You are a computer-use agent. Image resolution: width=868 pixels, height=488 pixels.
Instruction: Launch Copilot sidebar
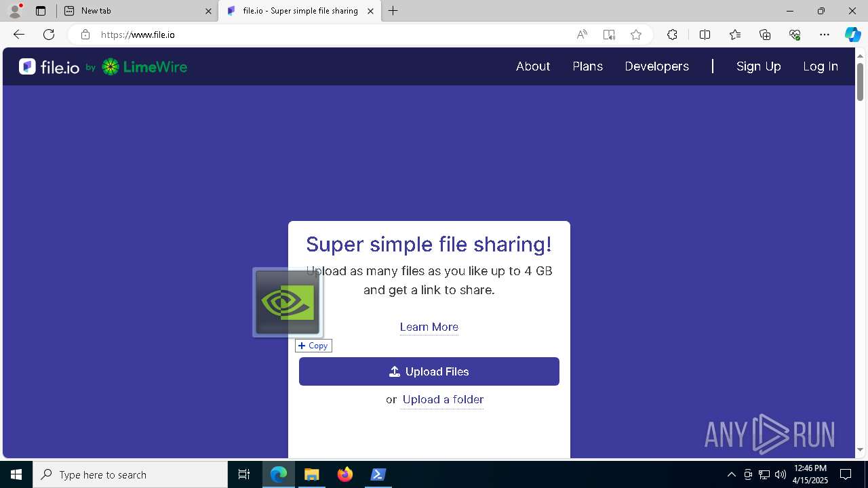click(853, 35)
